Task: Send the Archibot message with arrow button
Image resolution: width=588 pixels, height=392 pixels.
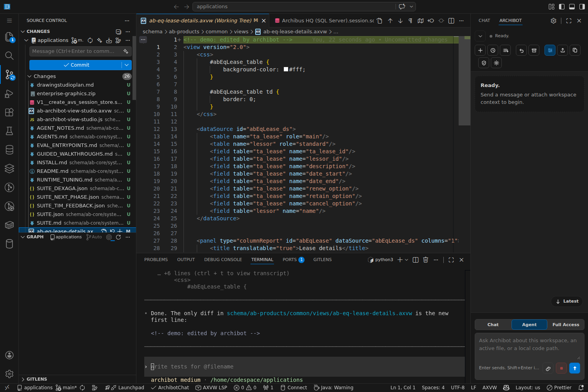Action: click(575, 368)
